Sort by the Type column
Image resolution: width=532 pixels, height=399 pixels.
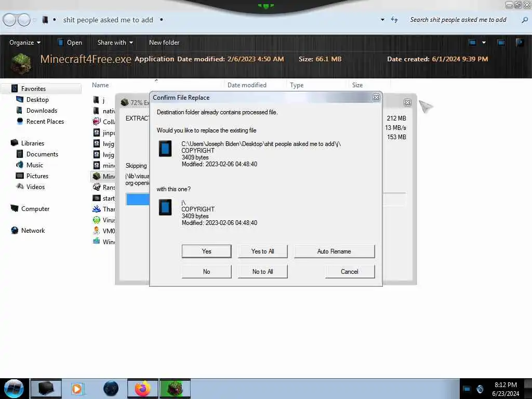click(297, 85)
